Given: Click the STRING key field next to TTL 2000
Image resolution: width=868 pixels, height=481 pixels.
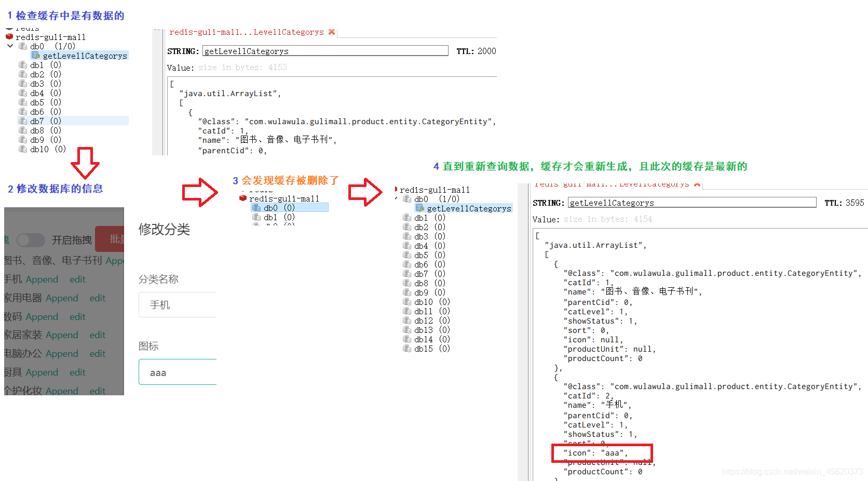Looking at the screenshot, I should (x=325, y=51).
